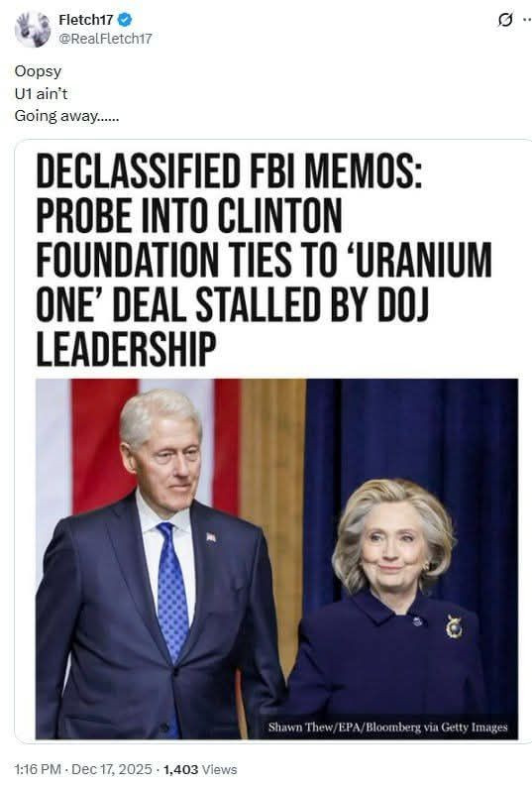Click the gold brooch on navy coat
Image resolution: width=532 pixels, height=786 pixels.
[454, 627]
